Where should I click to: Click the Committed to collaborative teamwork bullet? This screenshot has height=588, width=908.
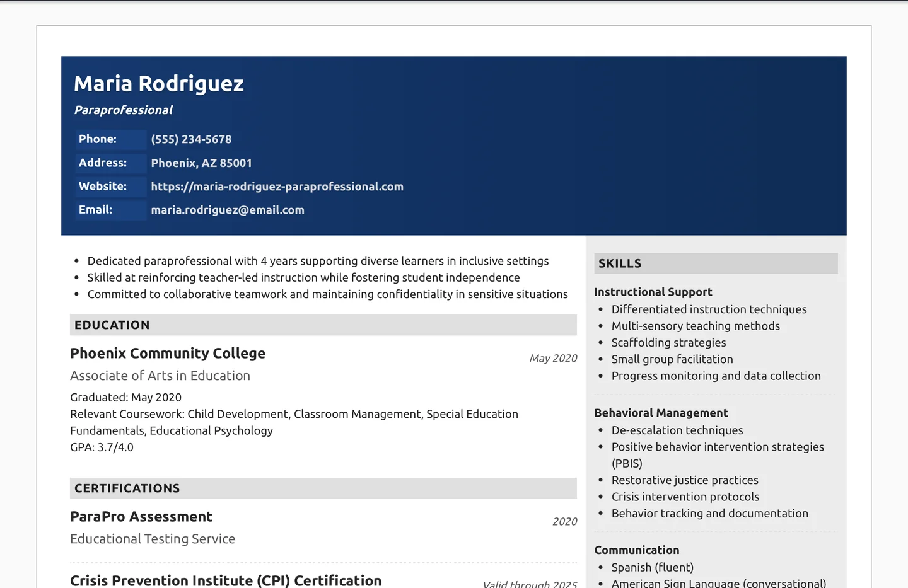[327, 294]
